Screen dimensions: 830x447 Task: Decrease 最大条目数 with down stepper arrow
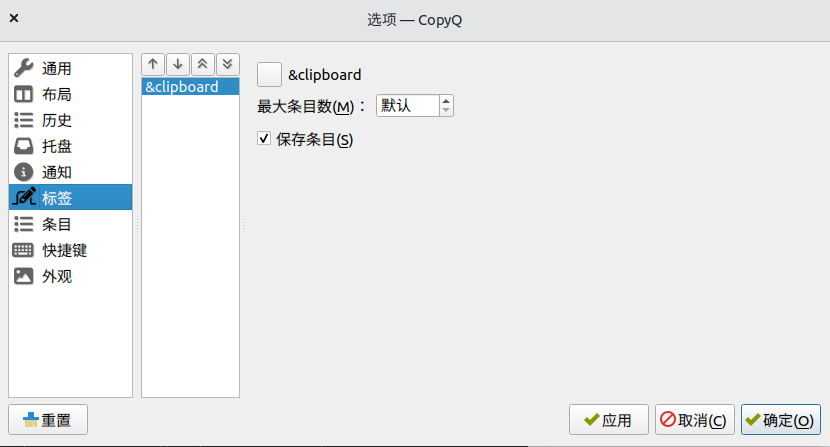pos(446,110)
